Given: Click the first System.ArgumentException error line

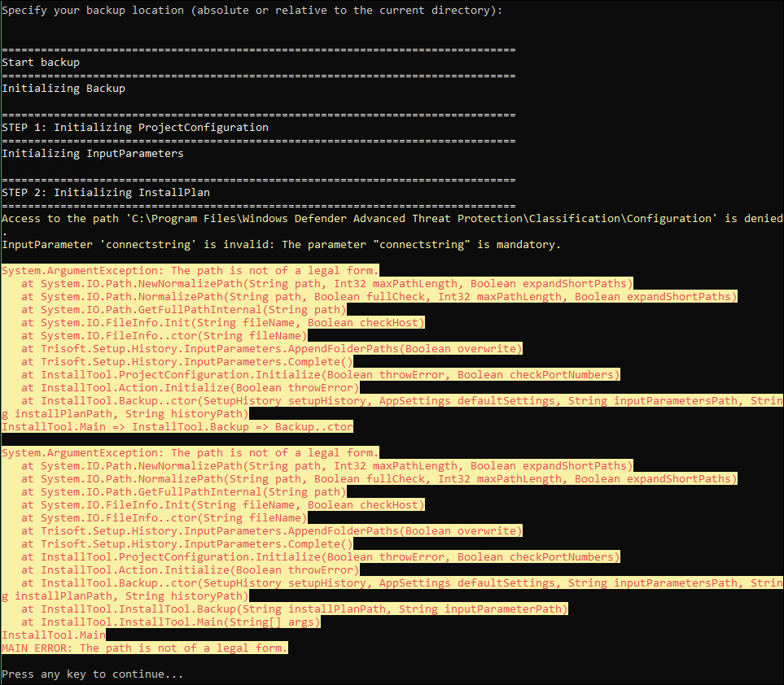Looking at the screenshot, I should [187, 270].
